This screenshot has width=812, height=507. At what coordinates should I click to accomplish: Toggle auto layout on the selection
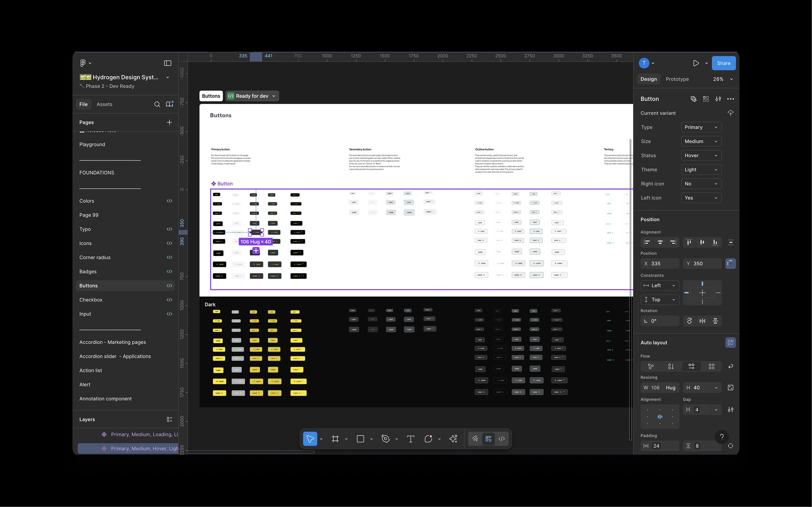(731, 343)
